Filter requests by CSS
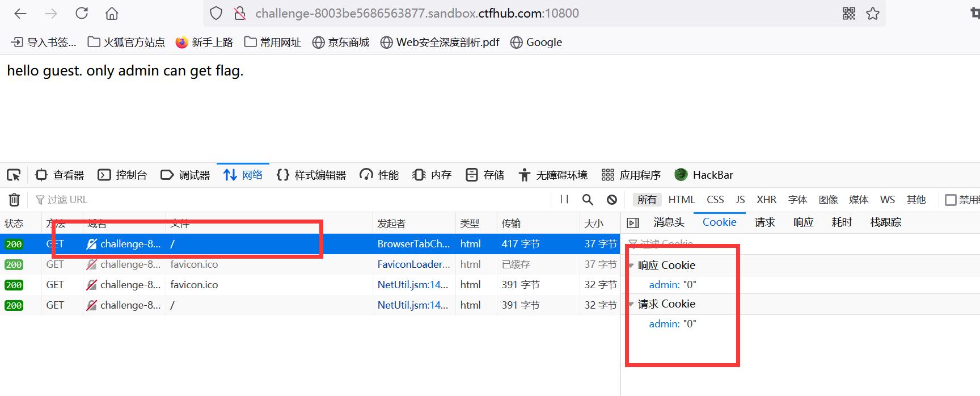The width and height of the screenshot is (980, 396). (715, 200)
